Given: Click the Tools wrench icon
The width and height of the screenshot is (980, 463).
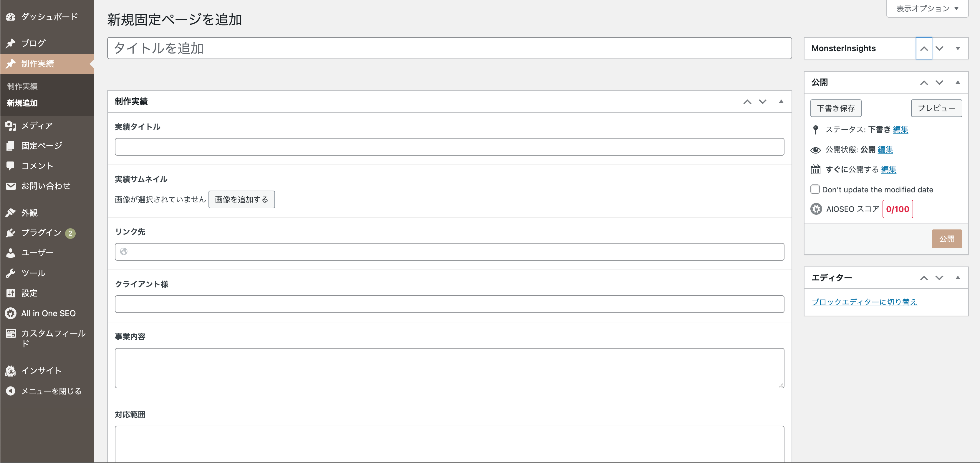Looking at the screenshot, I should (x=11, y=273).
